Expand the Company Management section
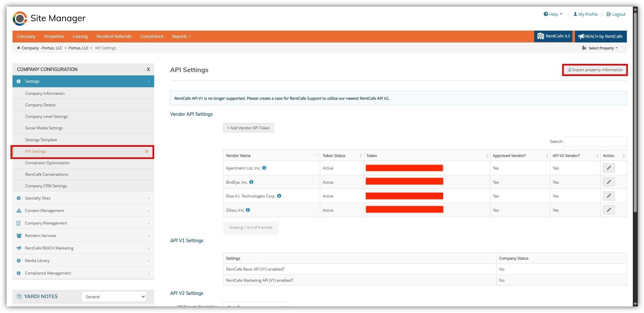 pyautogui.click(x=149, y=223)
